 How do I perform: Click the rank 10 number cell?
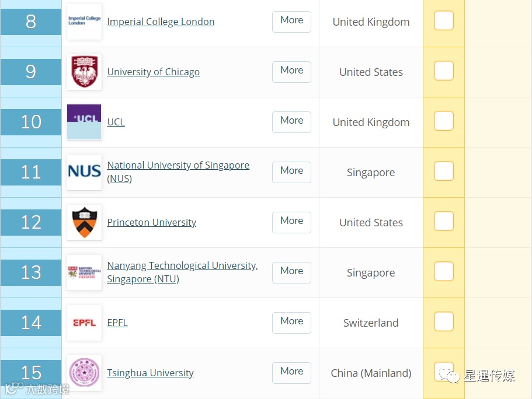(31, 122)
